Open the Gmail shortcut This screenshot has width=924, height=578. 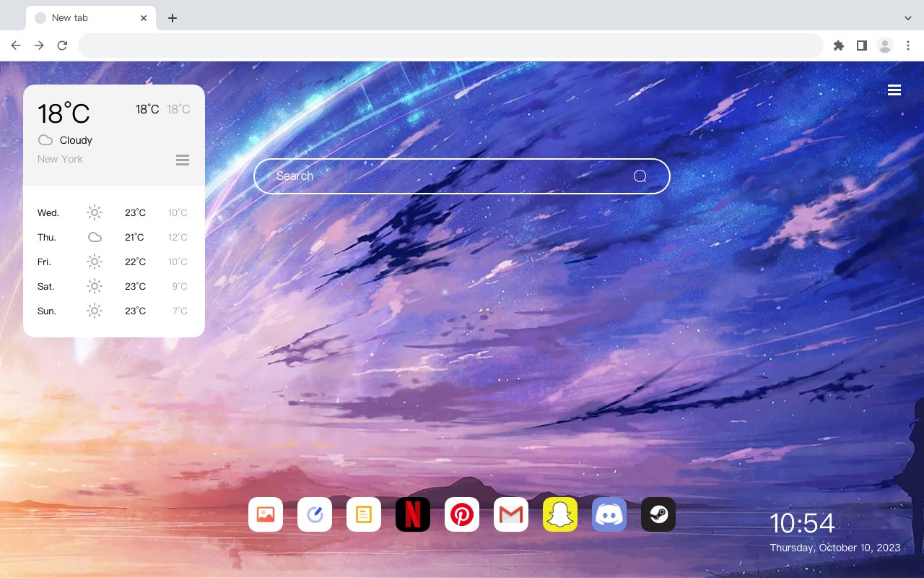coord(511,514)
